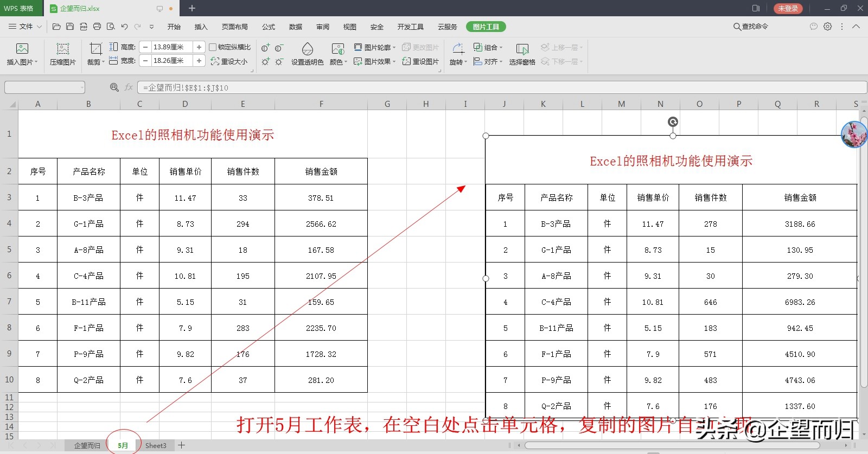Select cell containing 2566.62

[x=321, y=223]
